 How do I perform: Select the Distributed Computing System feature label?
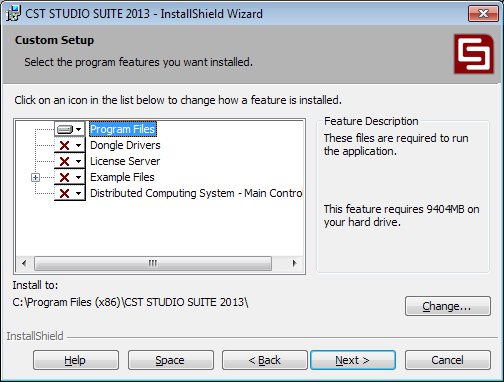point(196,193)
